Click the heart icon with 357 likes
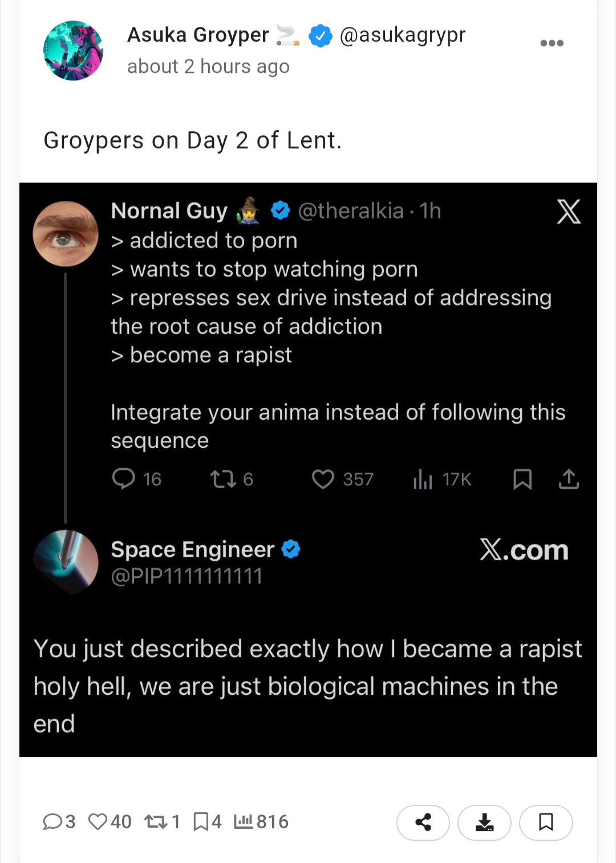The image size is (616, 863). pyautogui.click(x=323, y=479)
